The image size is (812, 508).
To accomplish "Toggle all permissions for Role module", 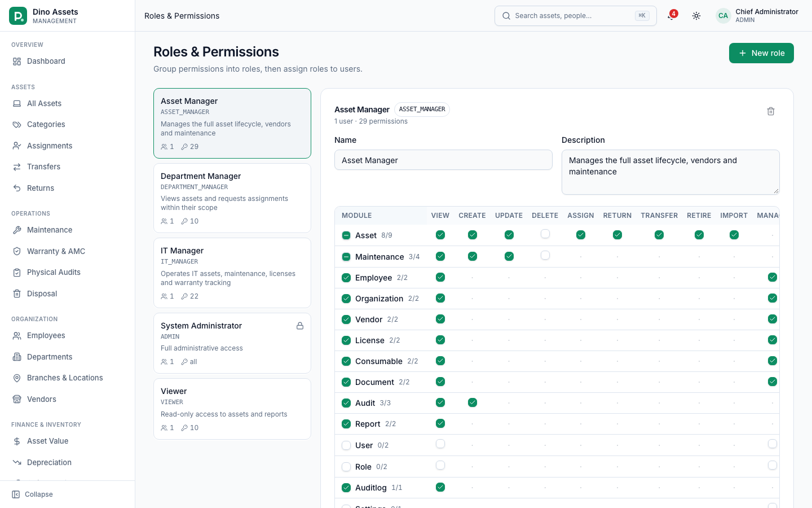I will [346, 467].
